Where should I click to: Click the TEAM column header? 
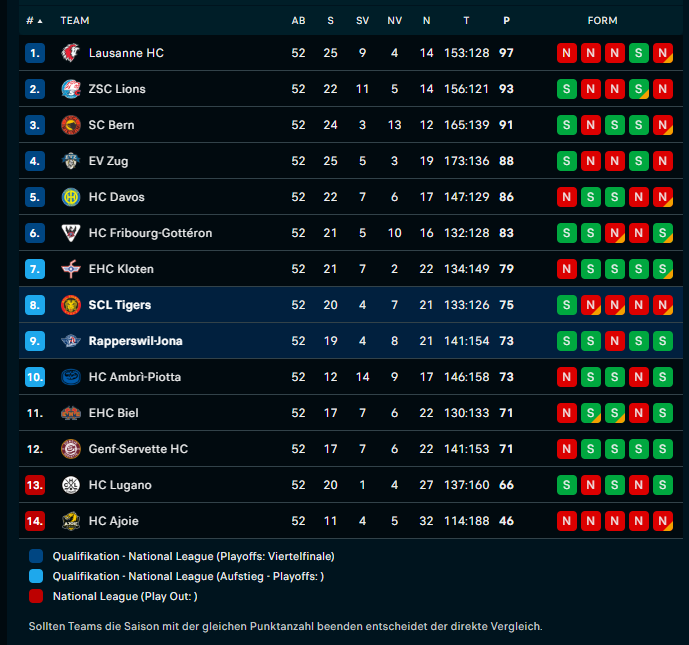tap(75, 21)
